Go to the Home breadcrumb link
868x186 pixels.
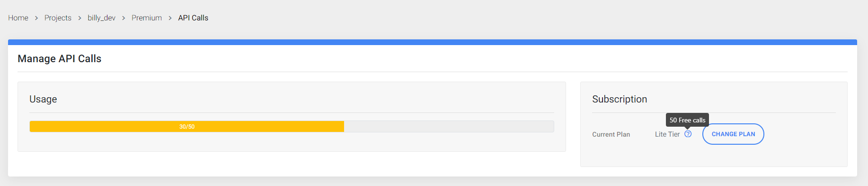(x=18, y=18)
